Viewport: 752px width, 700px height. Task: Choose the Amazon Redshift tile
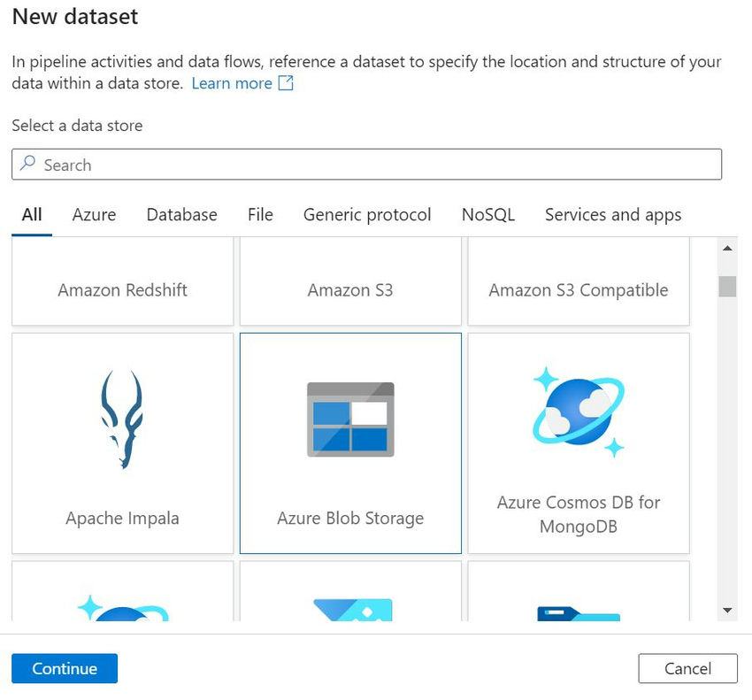123,289
